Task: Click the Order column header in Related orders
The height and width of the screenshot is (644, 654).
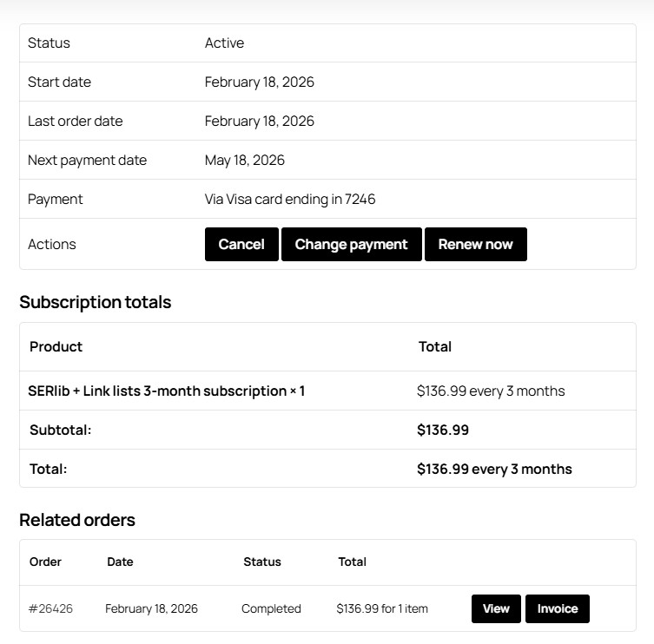Action: pos(45,562)
